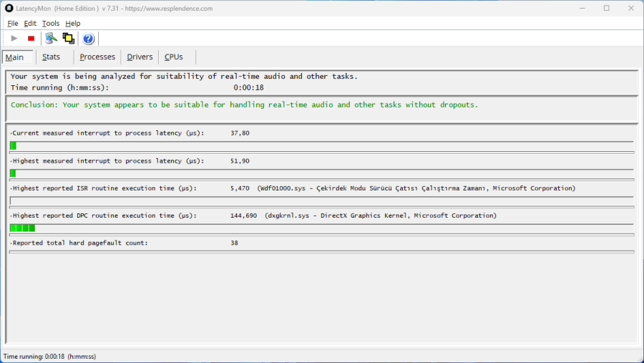Click the yellow overlapping squares toolbar icon
The height and width of the screenshot is (363, 644).
tap(69, 39)
